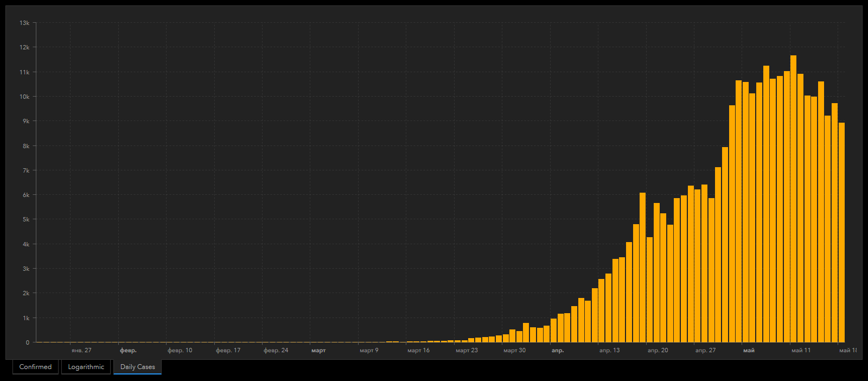The height and width of the screenshot is (381, 868).
Task: Click the bold февр. month label
Action: pos(128,351)
